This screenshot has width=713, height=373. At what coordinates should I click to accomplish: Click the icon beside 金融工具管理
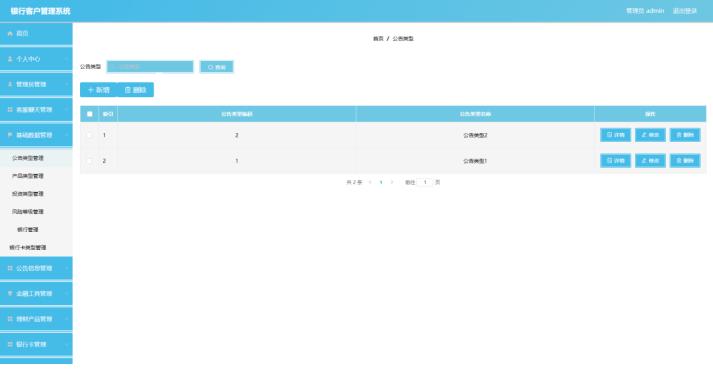pos(10,294)
